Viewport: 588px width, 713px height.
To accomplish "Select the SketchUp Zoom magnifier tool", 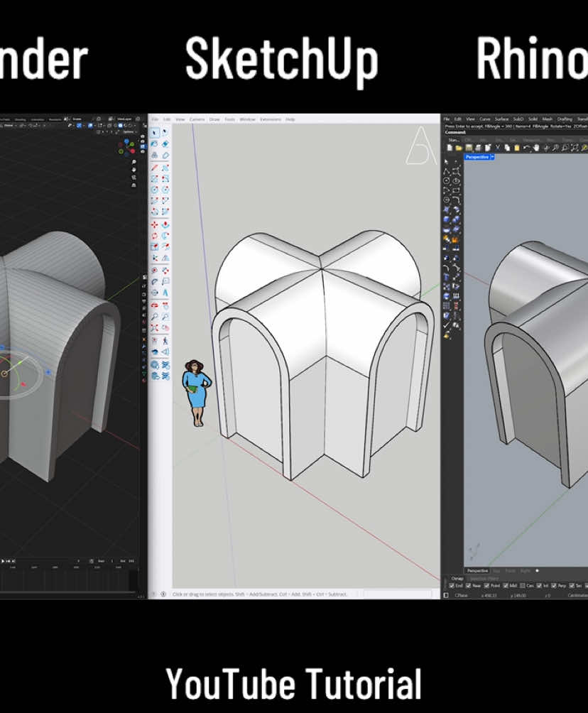I will pos(154,317).
